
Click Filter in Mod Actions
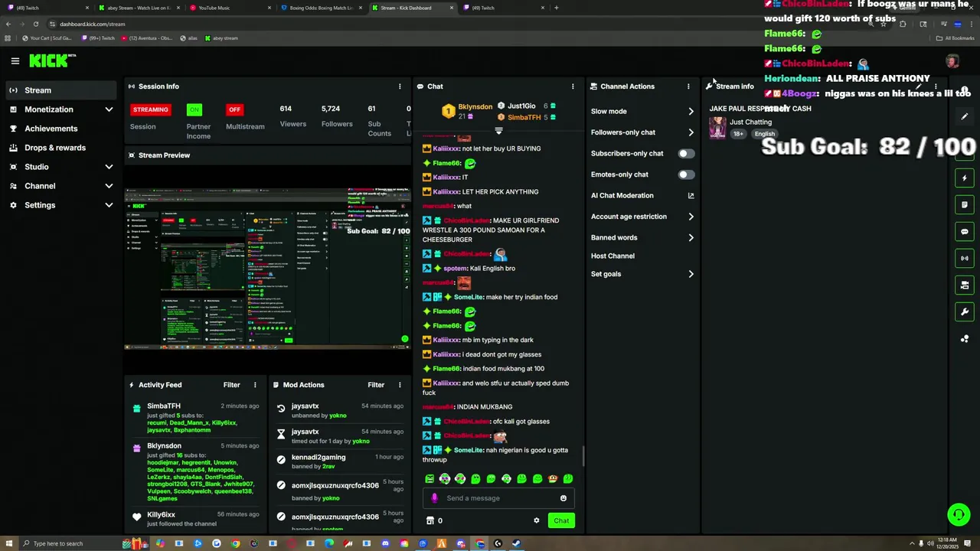376,385
